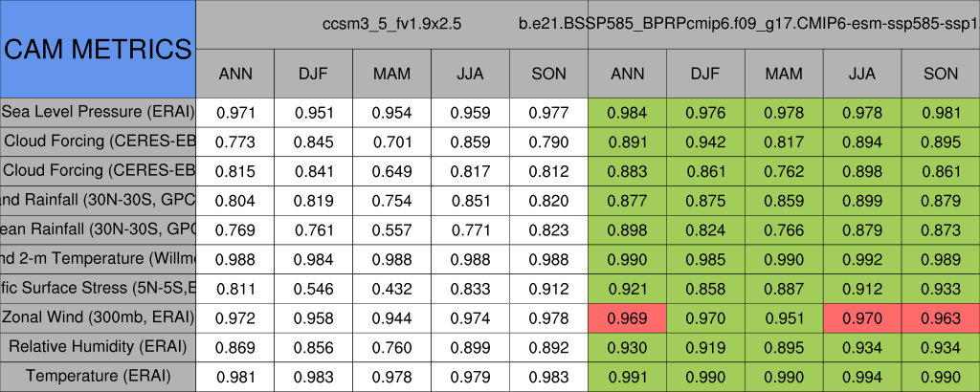
Task: Click the red cell showing 0.963
Action: (x=941, y=317)
